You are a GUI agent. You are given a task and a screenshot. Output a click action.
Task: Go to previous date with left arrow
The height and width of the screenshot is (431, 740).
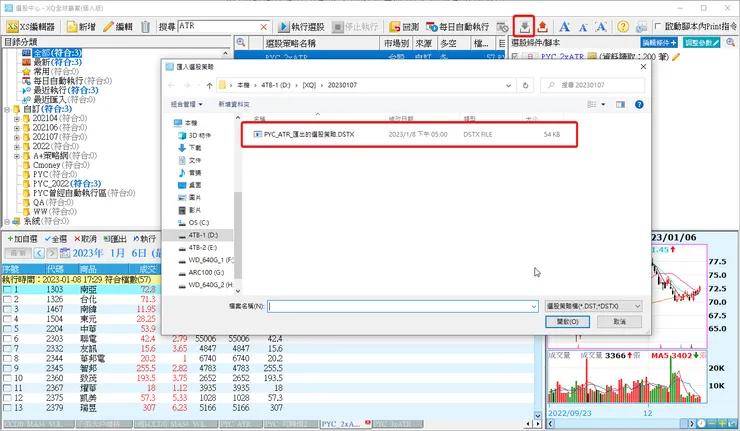39,253
